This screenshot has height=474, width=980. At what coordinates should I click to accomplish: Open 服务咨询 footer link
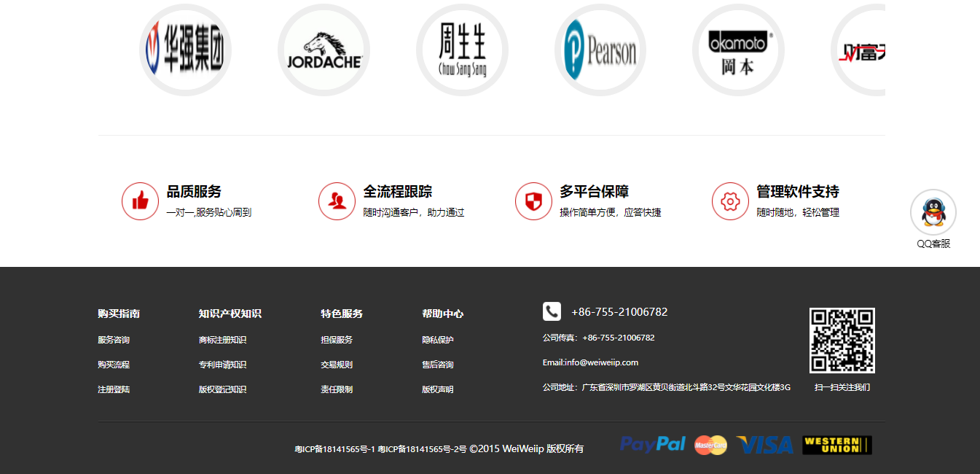coord(114,340)
